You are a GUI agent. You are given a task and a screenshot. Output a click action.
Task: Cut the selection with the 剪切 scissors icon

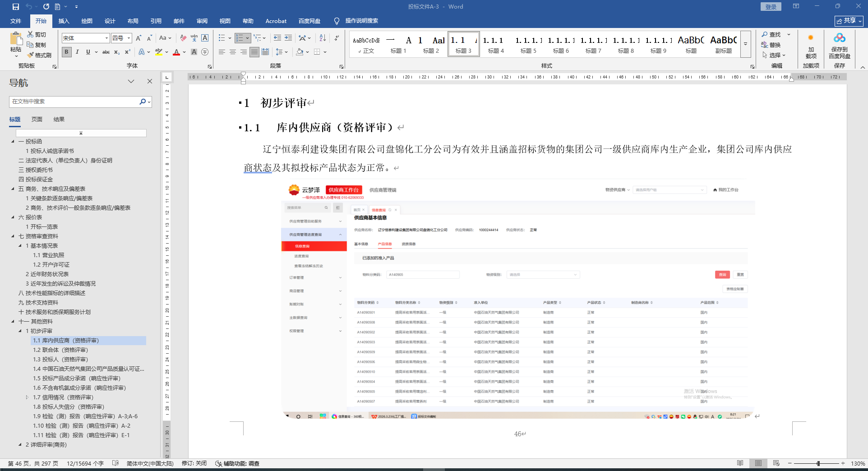point(30,34)
